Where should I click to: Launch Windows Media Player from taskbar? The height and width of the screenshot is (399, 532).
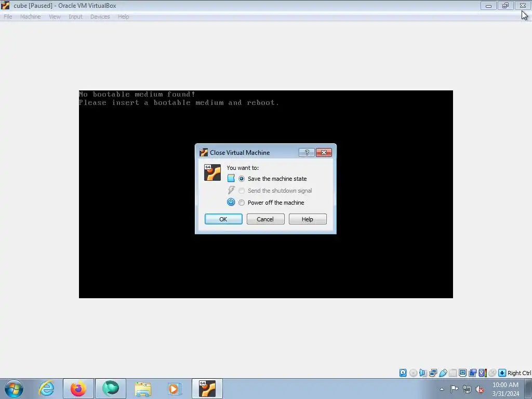(x=175, y=389)
